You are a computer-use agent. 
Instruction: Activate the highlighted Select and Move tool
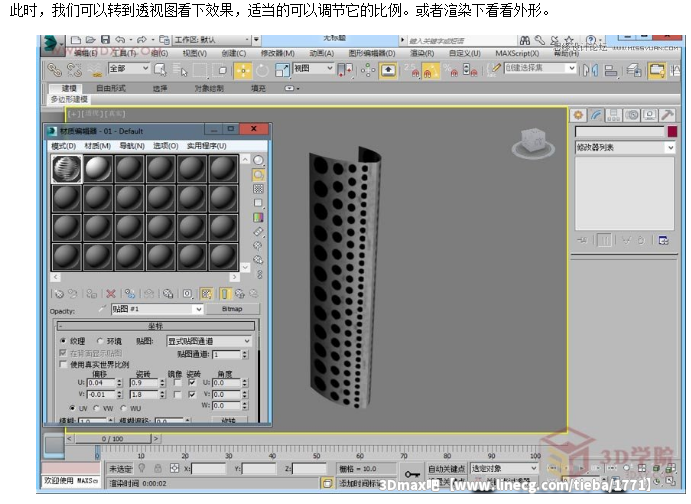click(243, 70)
